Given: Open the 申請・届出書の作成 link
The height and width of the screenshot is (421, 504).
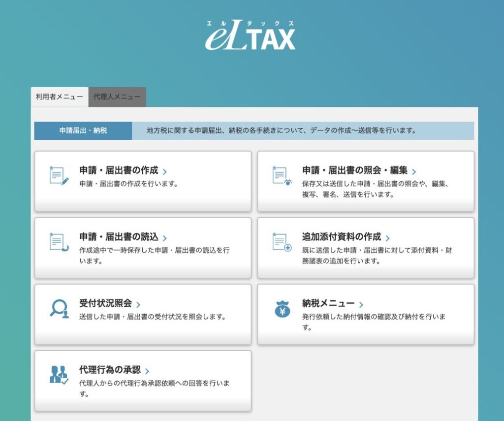Looking at the screenshot, I should tap(119, 170).
